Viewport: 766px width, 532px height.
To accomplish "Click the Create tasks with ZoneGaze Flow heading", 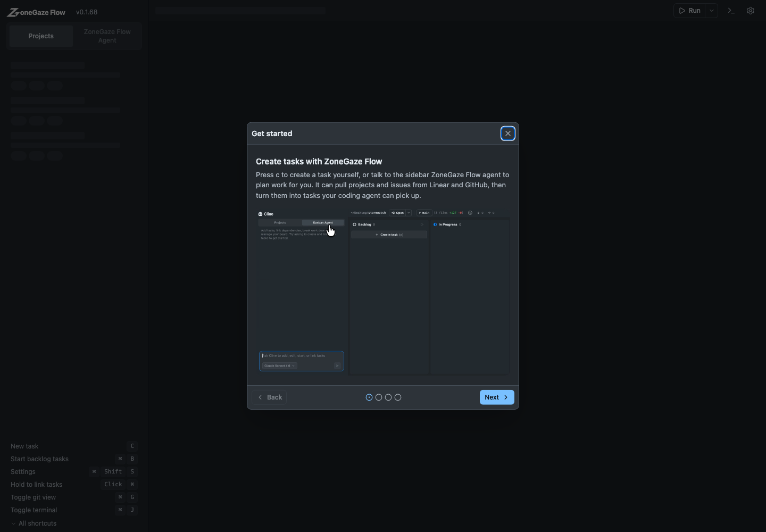I will (x=319, y=162).
